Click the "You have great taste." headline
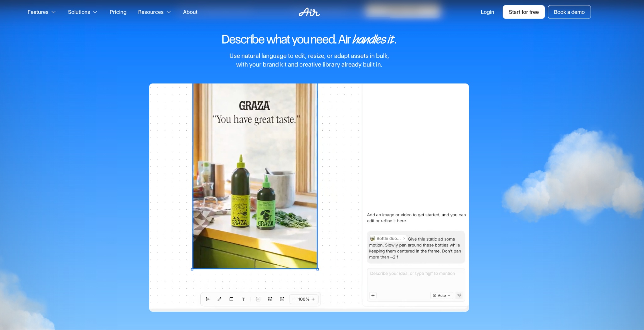Image resolution: width=644 pixels, height=330 pixels. pyautogui.click(x=256, y=120)
